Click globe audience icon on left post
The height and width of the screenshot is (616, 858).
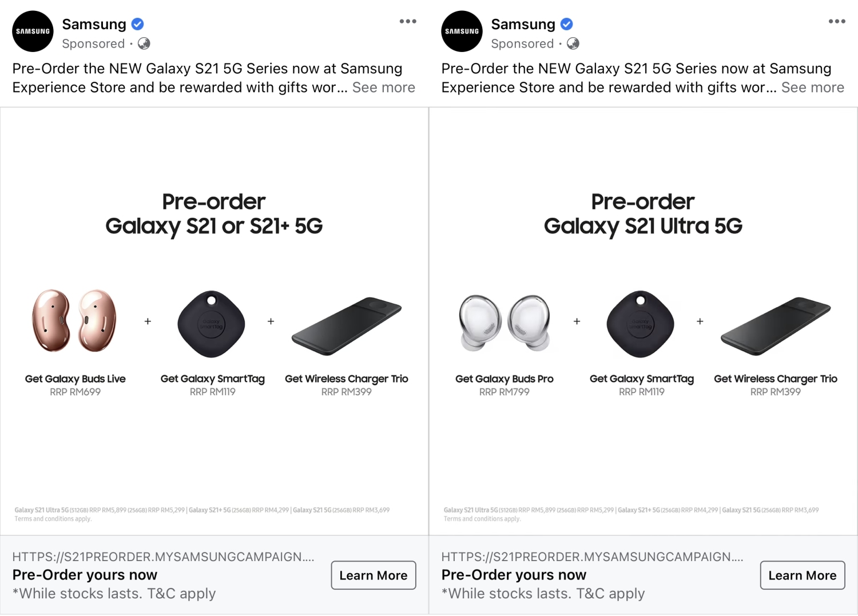[144, 43]
